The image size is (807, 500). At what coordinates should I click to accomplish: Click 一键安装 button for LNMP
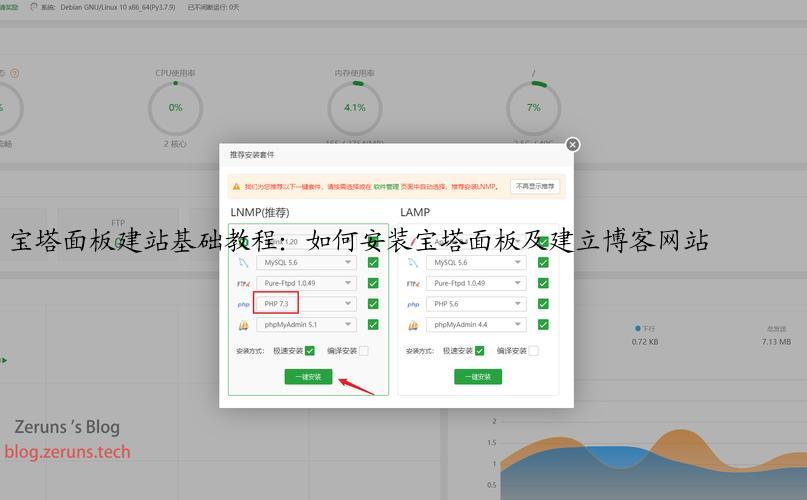pyautogui.click(x=308, y=377)
